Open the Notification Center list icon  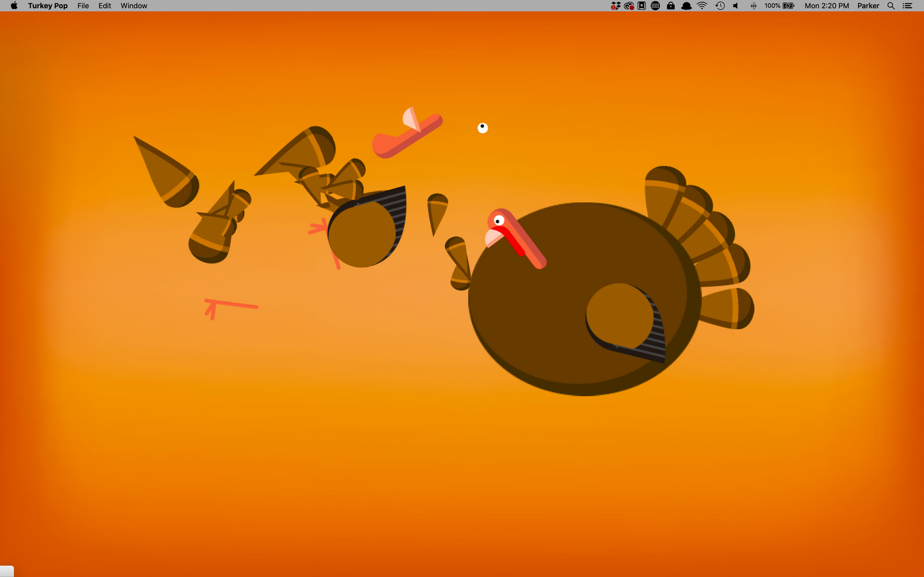pyautogui.click(x=907, y=6)
